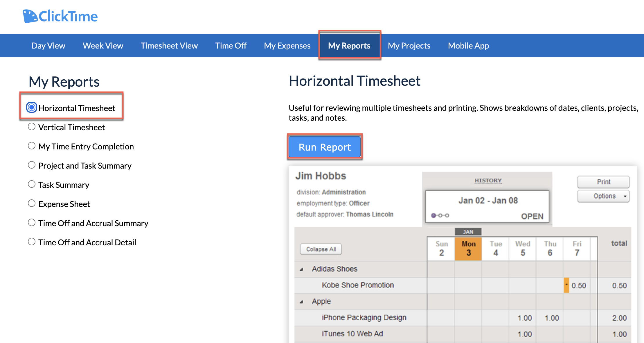Click the Thu 6 day header
Image resolution: width=644 pixels, height=343 pixels.
pos(550,249)
